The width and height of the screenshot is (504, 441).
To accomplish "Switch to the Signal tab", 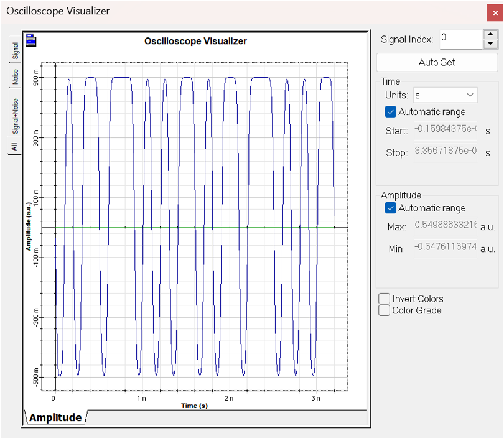I will click(15, 51).
